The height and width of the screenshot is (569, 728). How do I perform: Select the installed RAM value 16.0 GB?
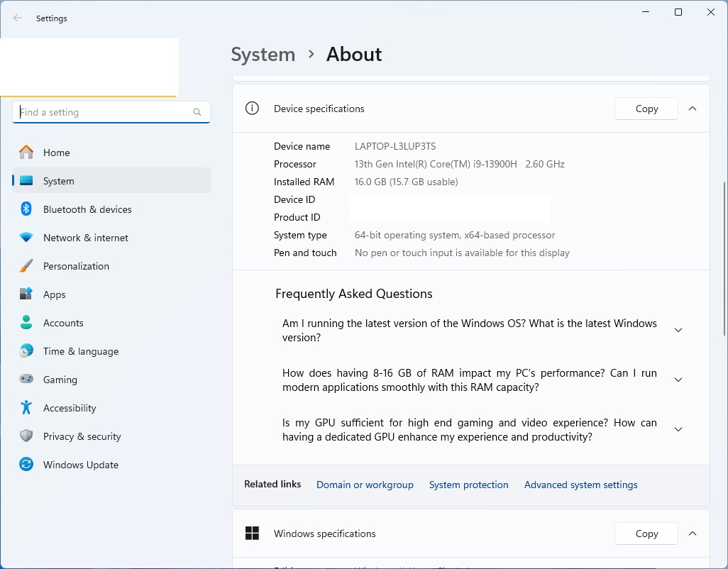point(407,182)
